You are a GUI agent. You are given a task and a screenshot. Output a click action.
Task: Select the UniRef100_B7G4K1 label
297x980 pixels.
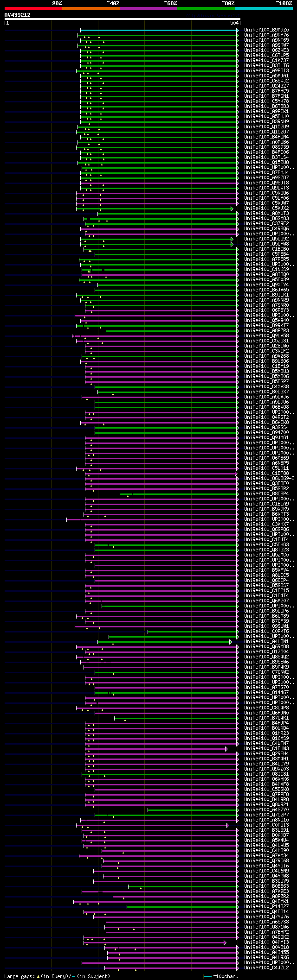266,718
